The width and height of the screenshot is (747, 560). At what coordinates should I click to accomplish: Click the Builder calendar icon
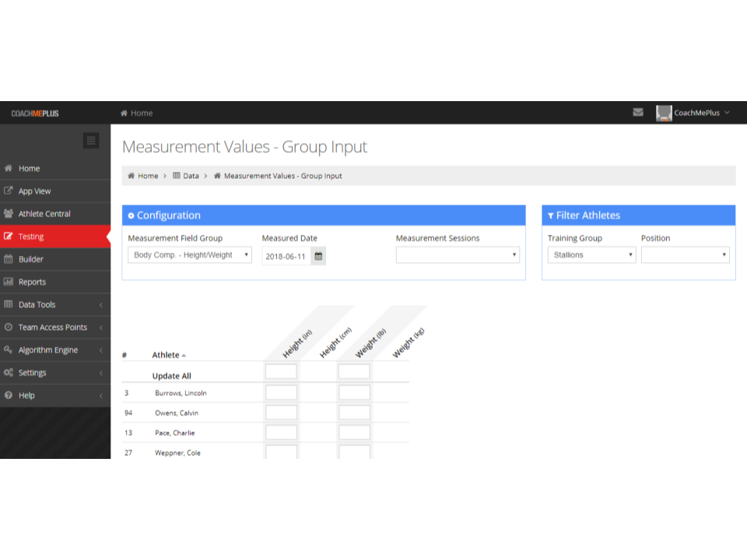[8, 259]
